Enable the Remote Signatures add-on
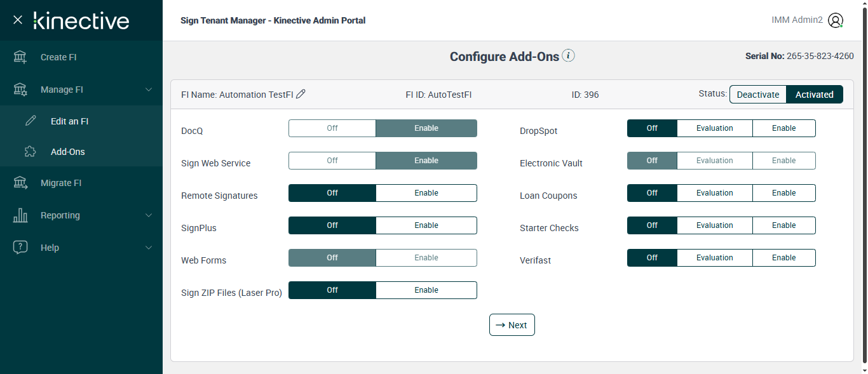The height and width of the screenshot is (374, 868). (x=426, y=193)
